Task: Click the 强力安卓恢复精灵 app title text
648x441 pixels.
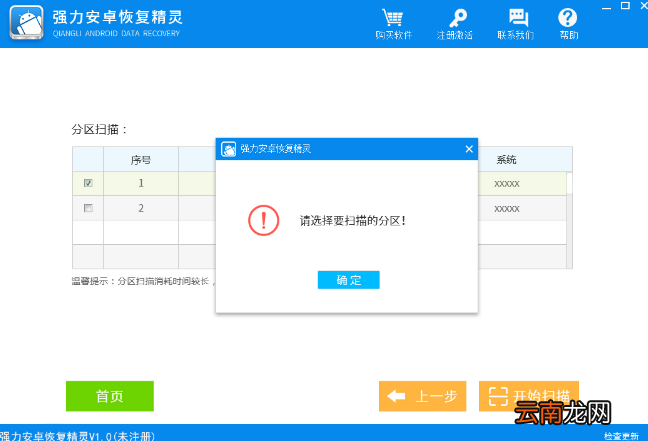Action: click(117, 17)
